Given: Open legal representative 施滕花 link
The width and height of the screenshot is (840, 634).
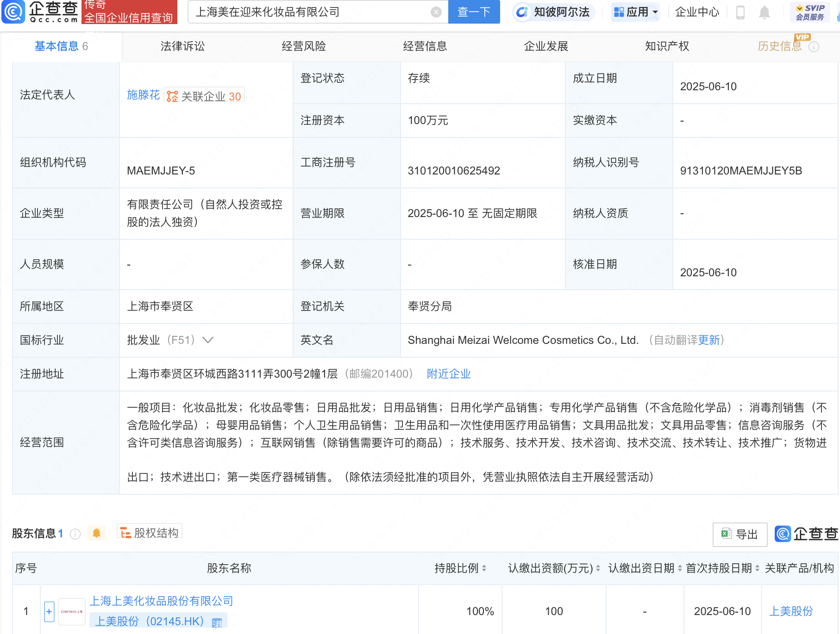Looking at the screenshot, I should pos(143,95).
